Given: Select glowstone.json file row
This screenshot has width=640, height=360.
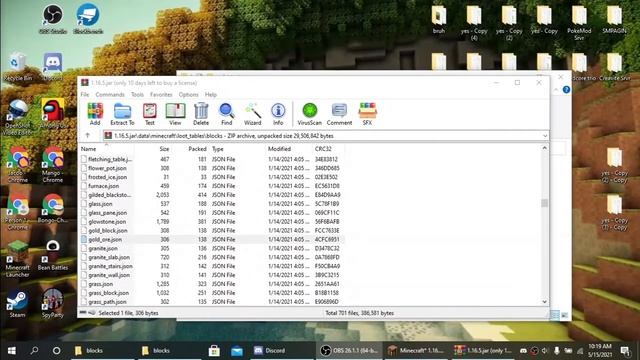Looking at the screenshot, I should 211,222.
